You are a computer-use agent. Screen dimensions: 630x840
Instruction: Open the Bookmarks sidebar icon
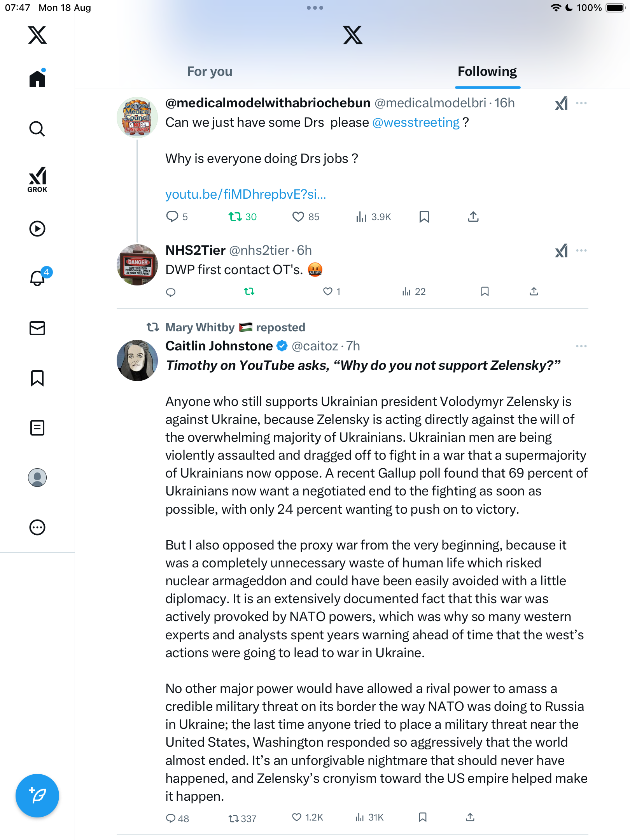click(x=37, y=378)
